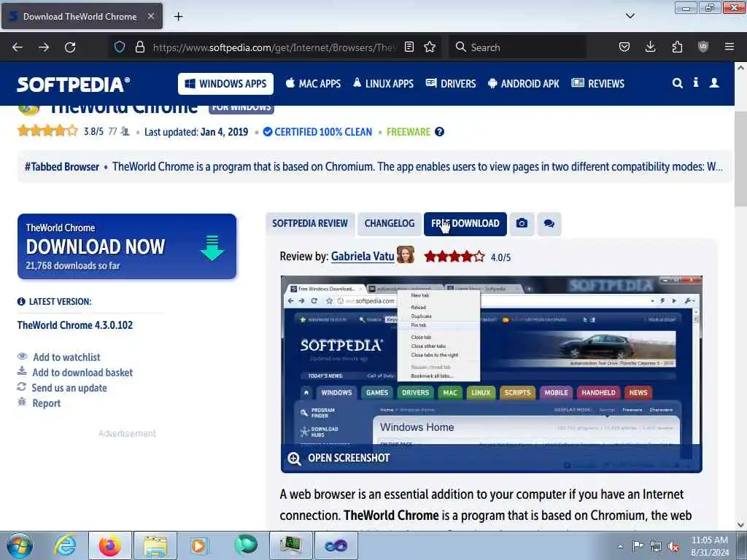Click TheWorld Chrome 4.3.0.102 version link
The image size is (747, 560).
click(75, 325)
